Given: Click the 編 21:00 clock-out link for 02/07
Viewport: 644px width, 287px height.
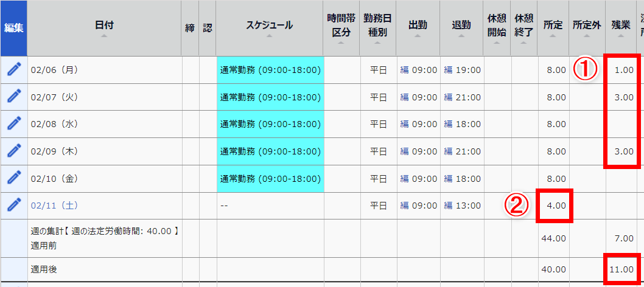Looking at the screenshot, I should click(x=462, y=97).
